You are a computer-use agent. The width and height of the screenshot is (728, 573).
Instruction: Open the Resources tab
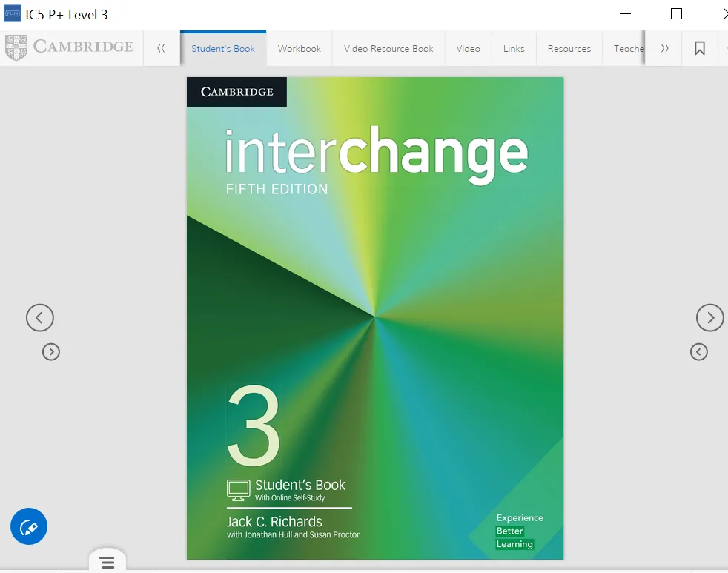569,48
